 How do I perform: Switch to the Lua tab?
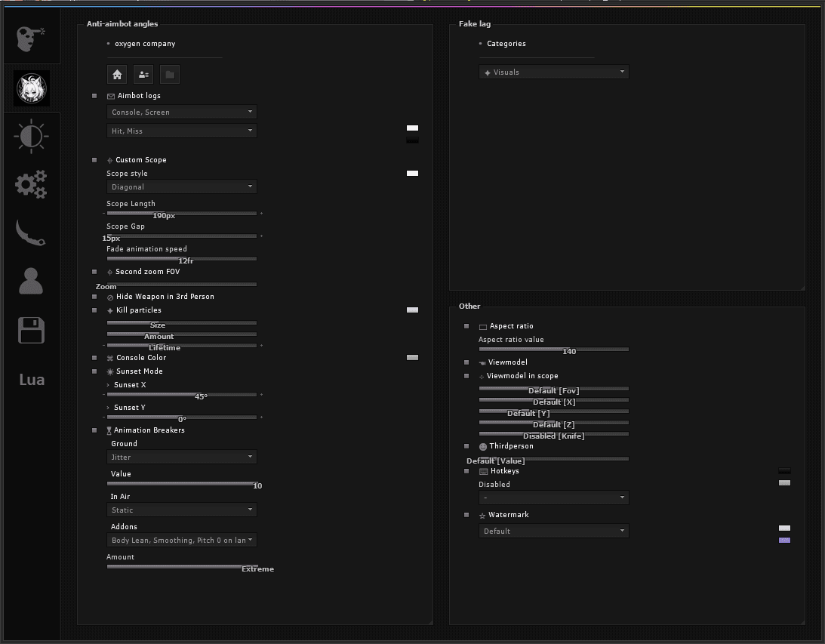(x=32, y=379)
